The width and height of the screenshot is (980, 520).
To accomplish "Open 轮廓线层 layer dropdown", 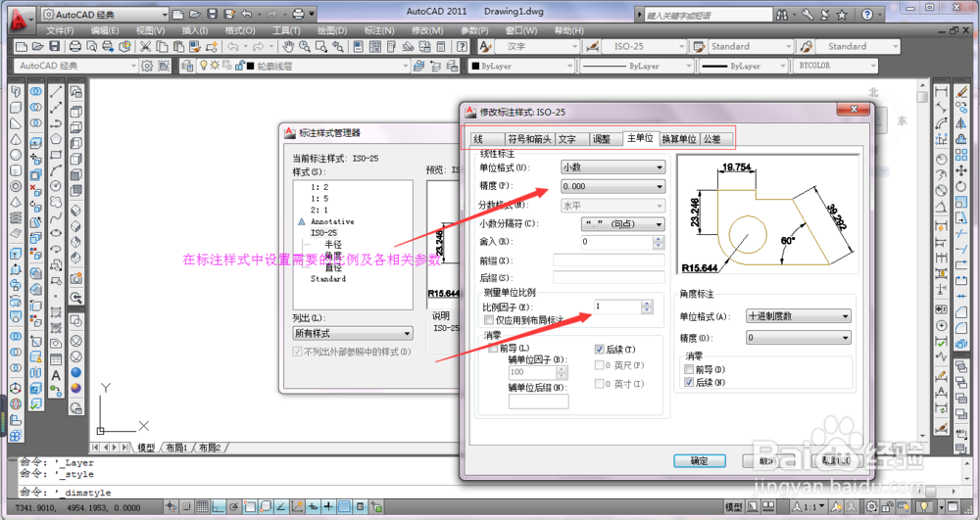I will 302,66.
